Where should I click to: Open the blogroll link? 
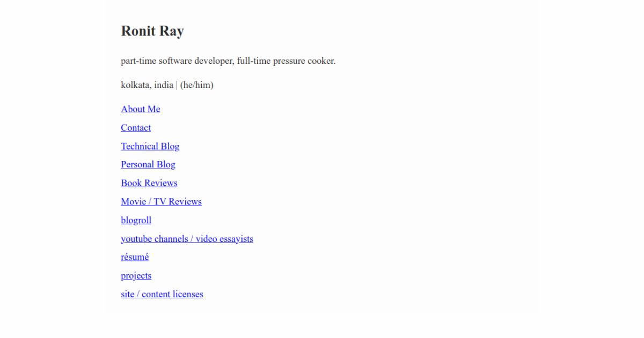(136, 220)
